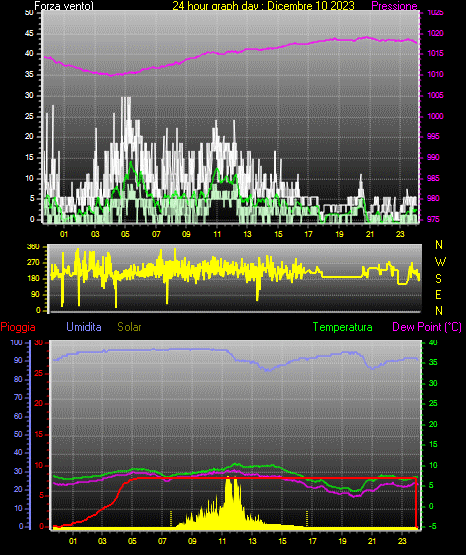The image size is (466, 555).
Task: Click the S wind direction letter
Action: click(438, 279)
